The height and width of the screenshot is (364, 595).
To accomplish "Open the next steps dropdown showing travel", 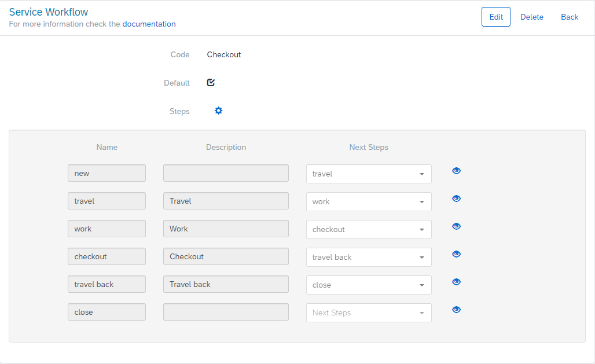I will pos(369,174).
